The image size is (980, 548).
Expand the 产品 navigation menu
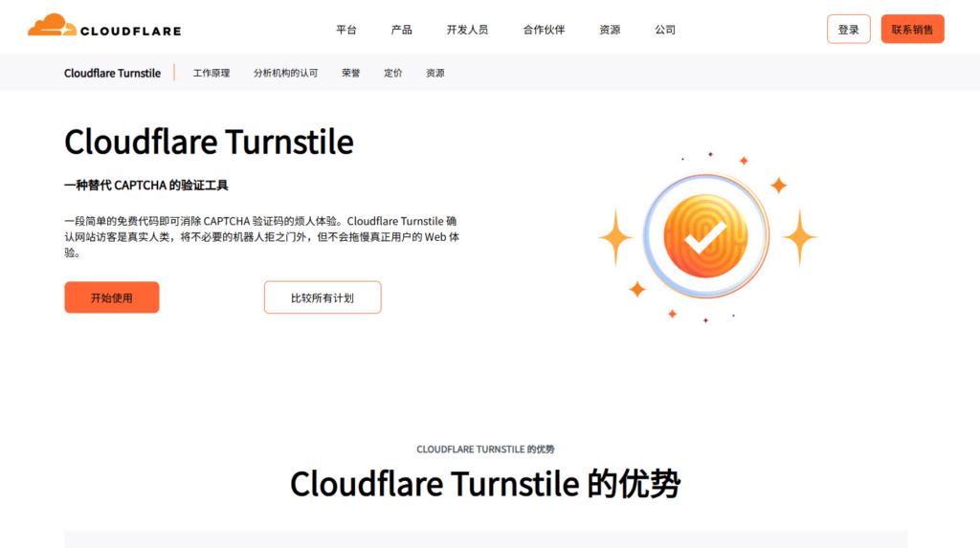click(402, 30)
